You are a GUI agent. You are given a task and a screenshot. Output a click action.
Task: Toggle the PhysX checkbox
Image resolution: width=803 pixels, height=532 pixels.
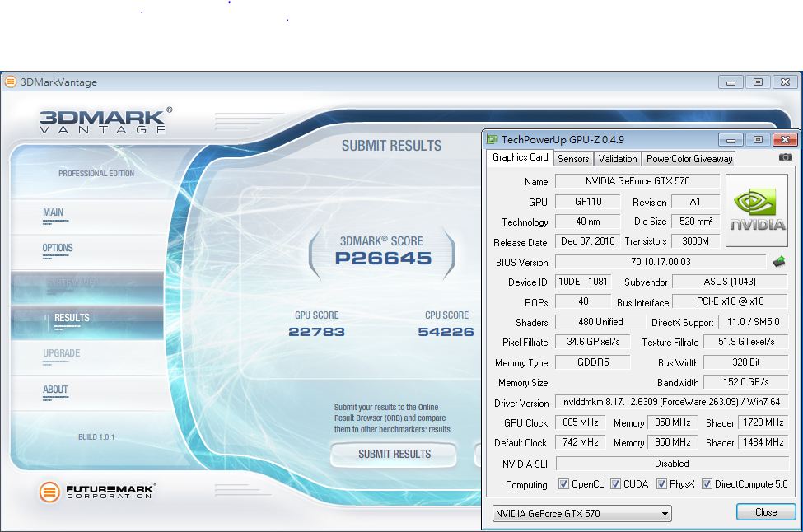(661, 484)
